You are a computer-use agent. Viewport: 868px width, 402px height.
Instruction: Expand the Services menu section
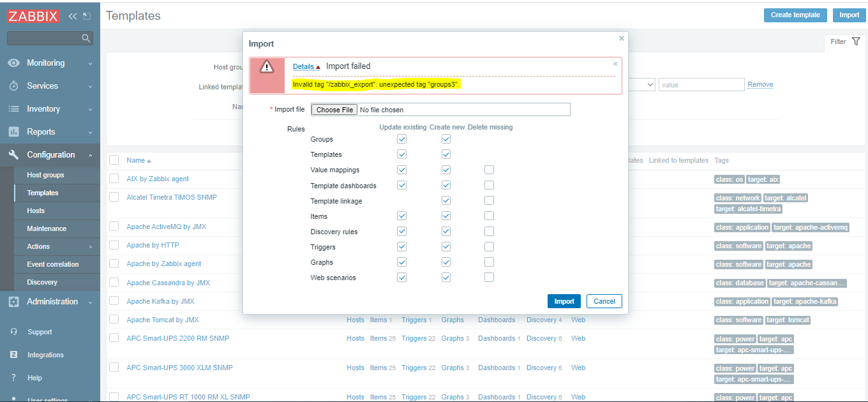[x=90, y=87]
